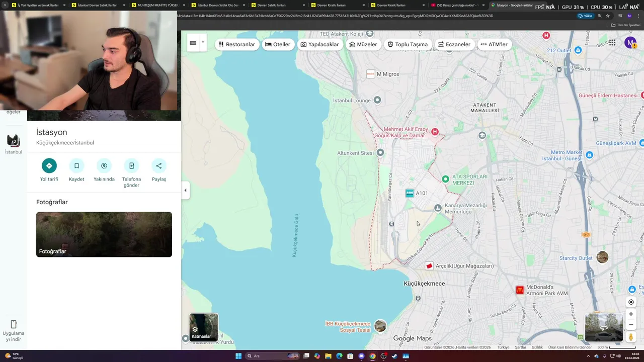644x362 pixels.
Task: Show my location on map
Action: click(x=631, y=302)
